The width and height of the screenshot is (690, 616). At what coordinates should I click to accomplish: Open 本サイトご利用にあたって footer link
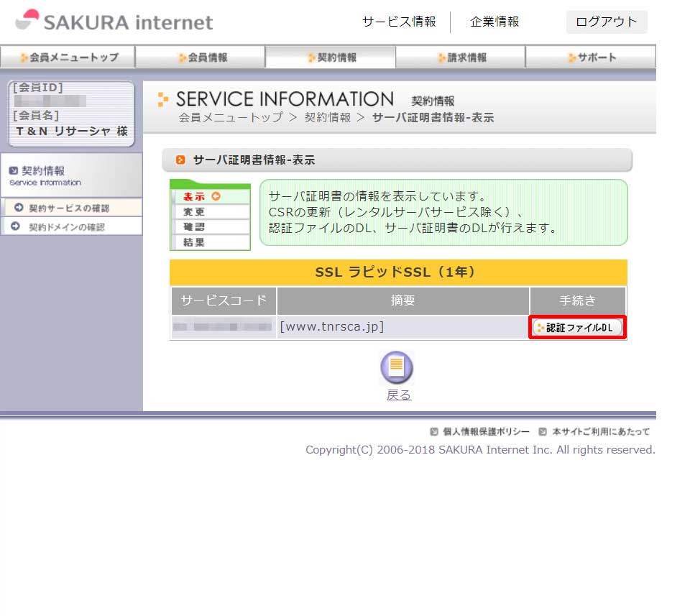pos(601,432)
